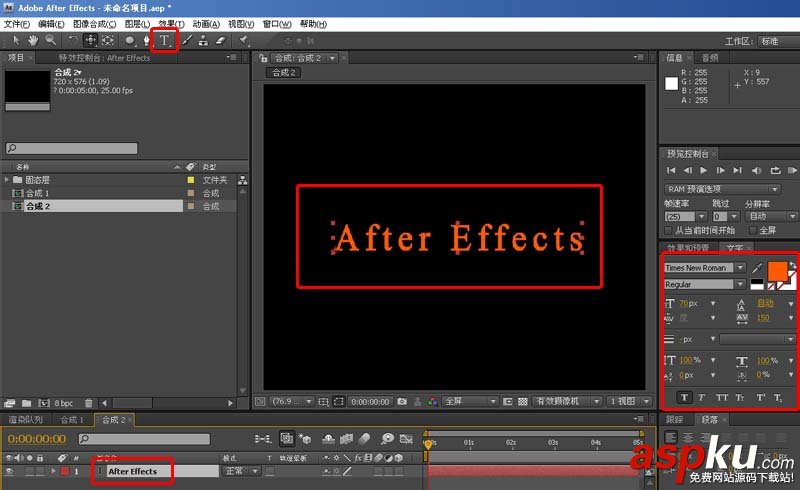This screenshot has width=800, height=490.
Task: Open 编辑(E) menu
Action: (x=52, y=24)
